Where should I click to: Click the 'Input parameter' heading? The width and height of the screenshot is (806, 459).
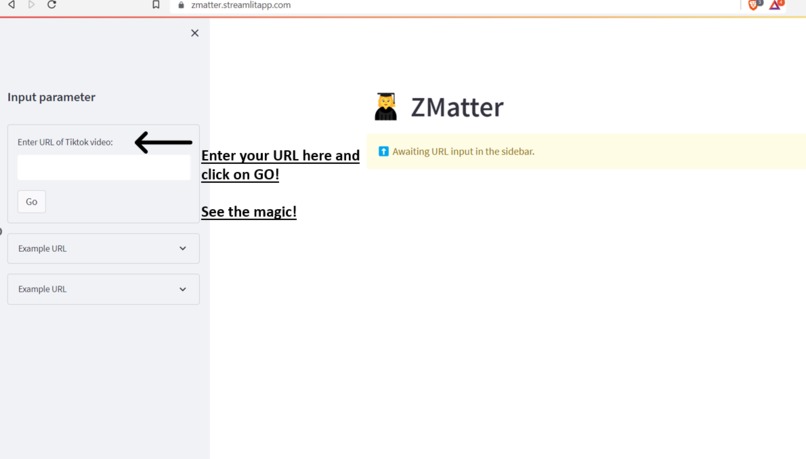[51, 97]
